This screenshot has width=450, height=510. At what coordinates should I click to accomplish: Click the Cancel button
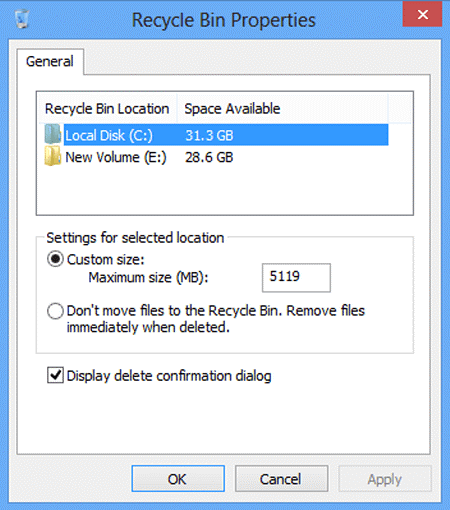[281, 479]
